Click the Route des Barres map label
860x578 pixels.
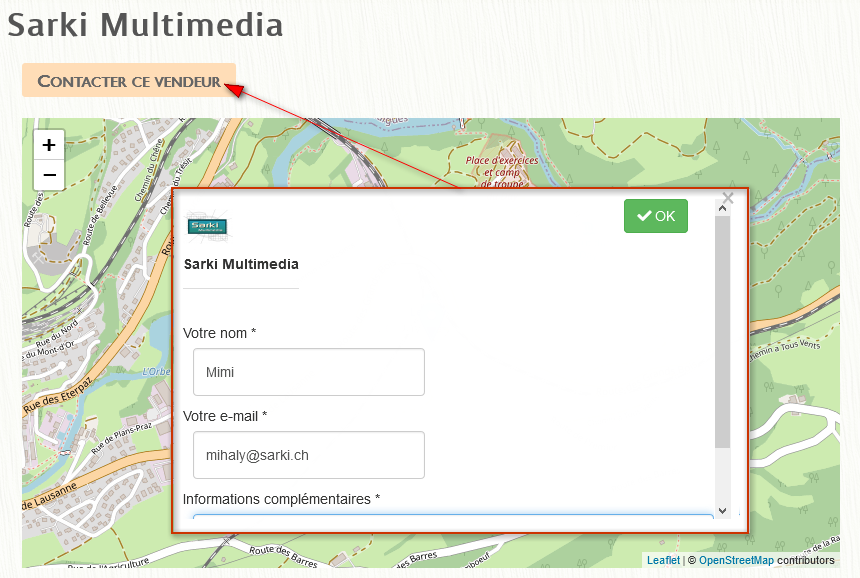tap(283, 556)
